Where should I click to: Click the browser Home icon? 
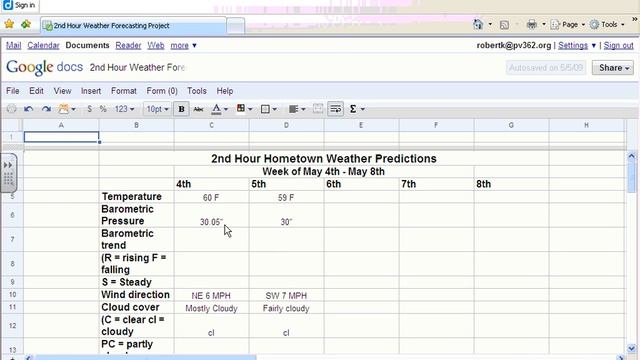478,24
